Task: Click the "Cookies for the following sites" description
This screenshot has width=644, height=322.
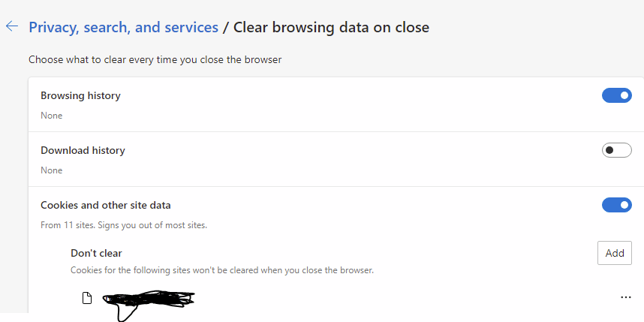Action: coord(221,270)
